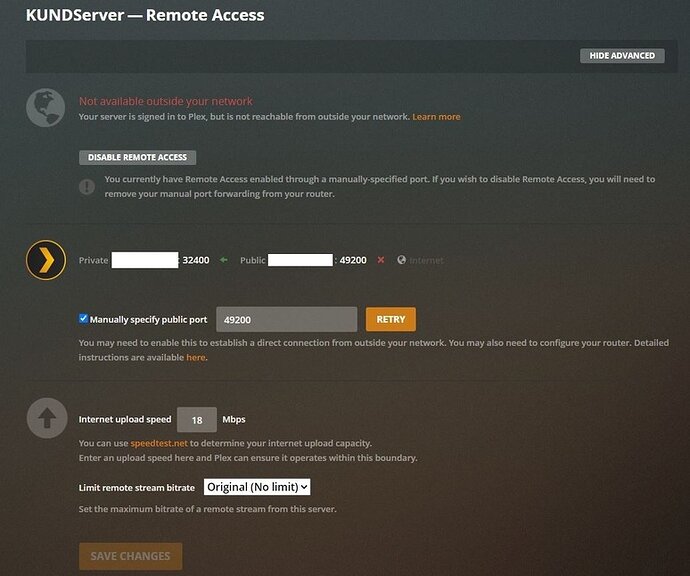Click the orange Retry button
Image resolution: width=690 pixels, height=576 pixels.
tap(391, 319)
